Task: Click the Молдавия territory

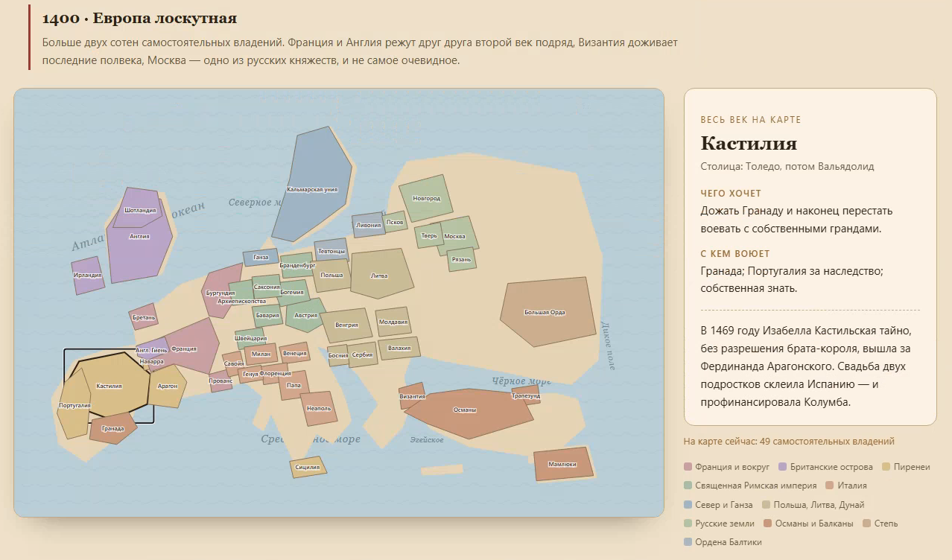Action: pos(393,322)
